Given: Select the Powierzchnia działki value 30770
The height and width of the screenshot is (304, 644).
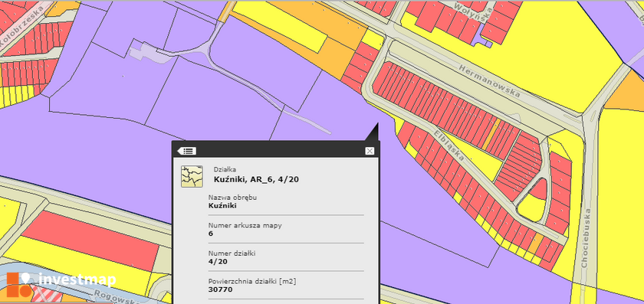Looking at the screenshot, I should [x=221, y=289].
